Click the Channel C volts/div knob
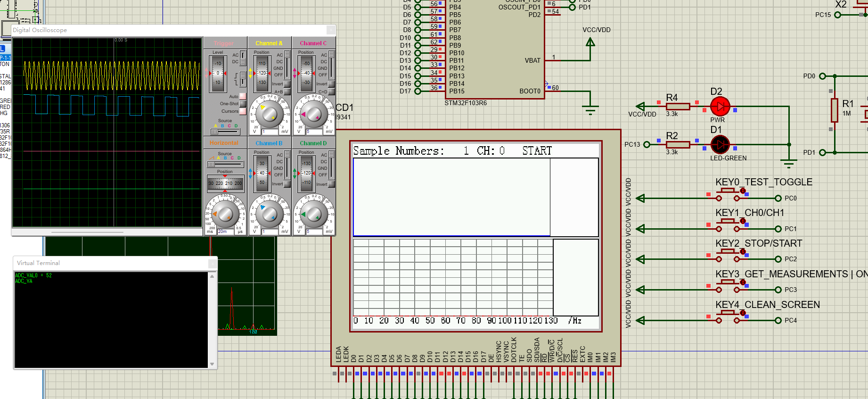Viewport: 868px width, 399px height. (x=313, y=113)
